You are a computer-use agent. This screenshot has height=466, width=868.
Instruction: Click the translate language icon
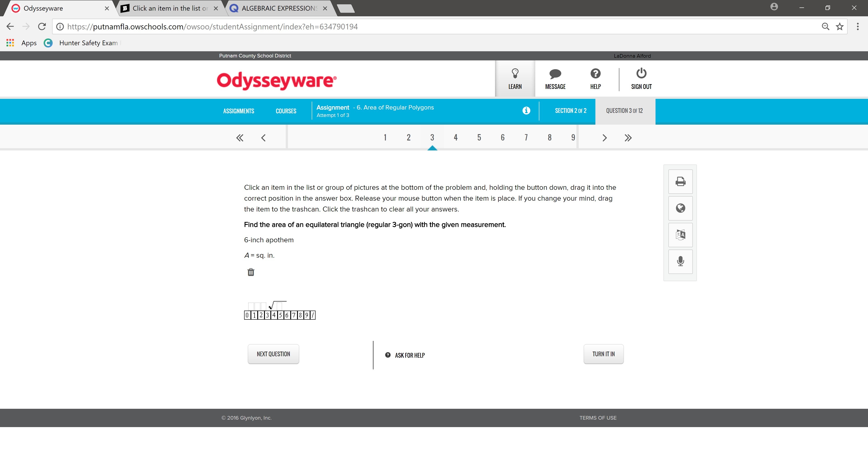680,235
